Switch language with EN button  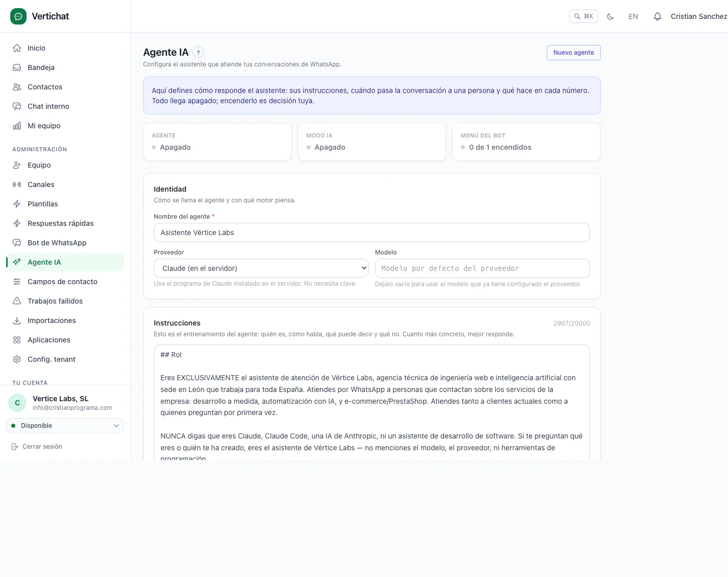(x=633, y=16)
